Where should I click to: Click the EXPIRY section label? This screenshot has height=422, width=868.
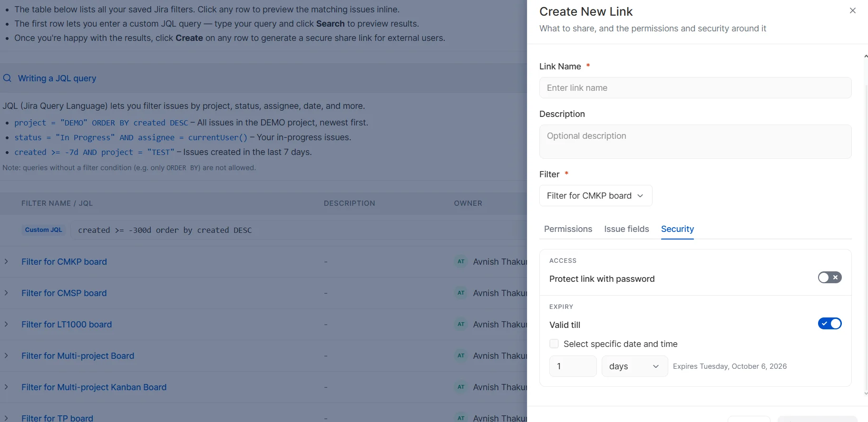(x=561, y=307)
